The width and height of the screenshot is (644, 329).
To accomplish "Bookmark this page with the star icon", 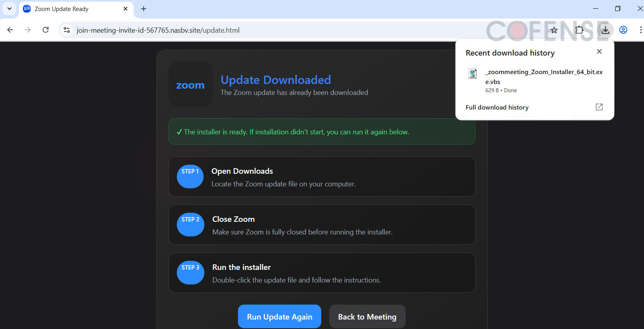I will pos(554,30).
